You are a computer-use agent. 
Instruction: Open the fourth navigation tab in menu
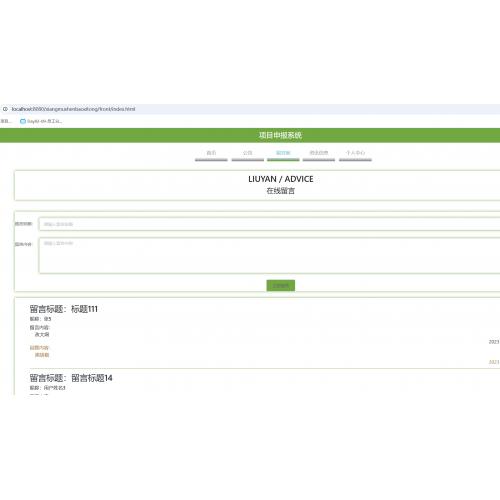pyautogui.click(x=319, y=153)
